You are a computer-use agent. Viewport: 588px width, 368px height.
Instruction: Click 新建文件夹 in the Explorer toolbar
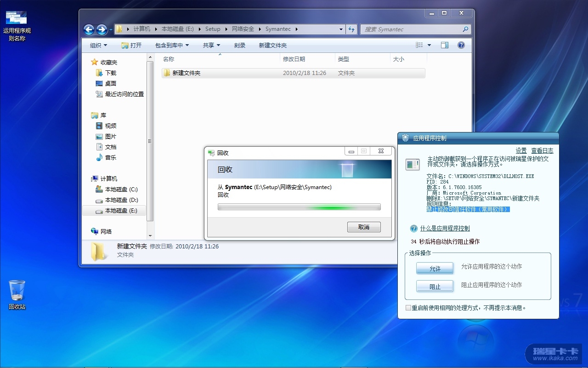click(272, 45)
